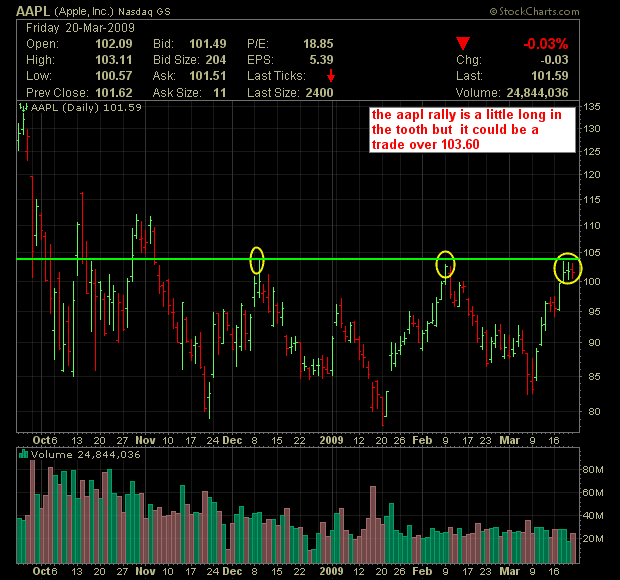Click the Mar label under the price chart

point(509,440)
